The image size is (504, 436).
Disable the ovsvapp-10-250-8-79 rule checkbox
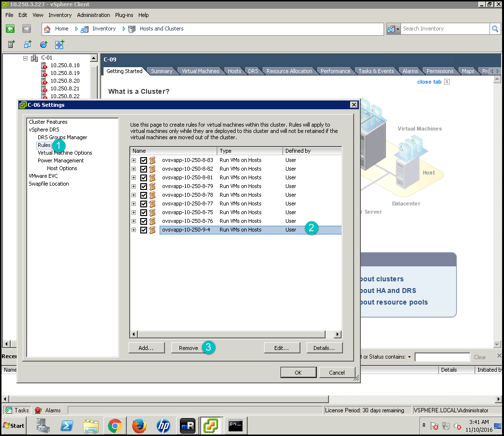tap(144, 187)
